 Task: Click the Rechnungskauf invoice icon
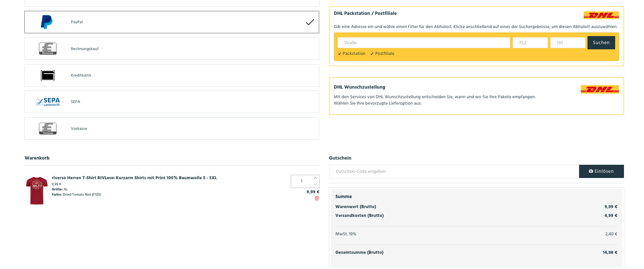(x=48, y=49)
